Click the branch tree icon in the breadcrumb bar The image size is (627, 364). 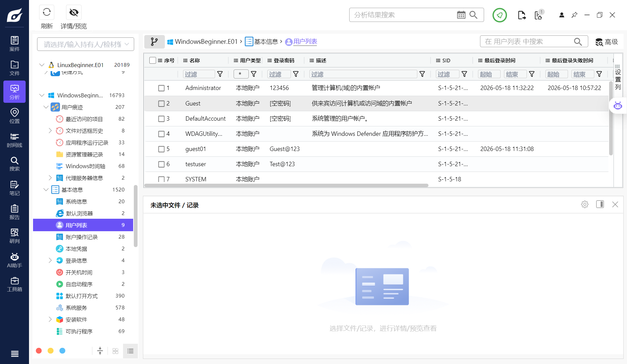(154, 41)
